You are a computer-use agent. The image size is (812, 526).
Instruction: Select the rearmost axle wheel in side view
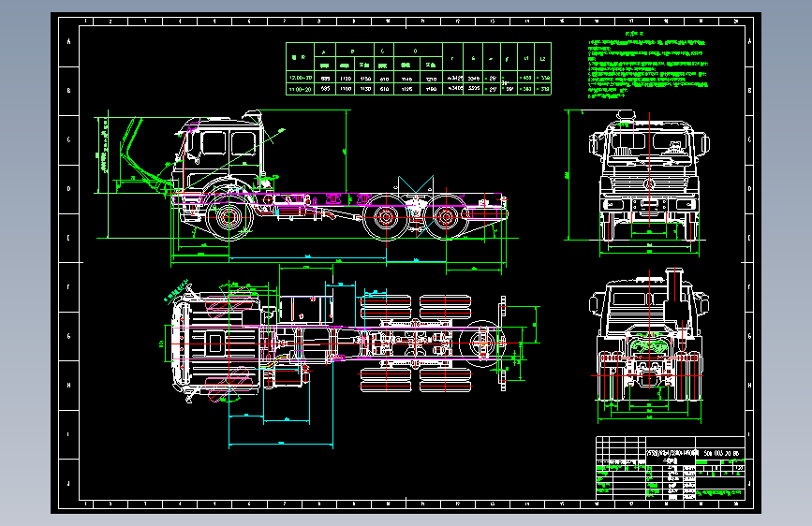click(x=446, y=217)
